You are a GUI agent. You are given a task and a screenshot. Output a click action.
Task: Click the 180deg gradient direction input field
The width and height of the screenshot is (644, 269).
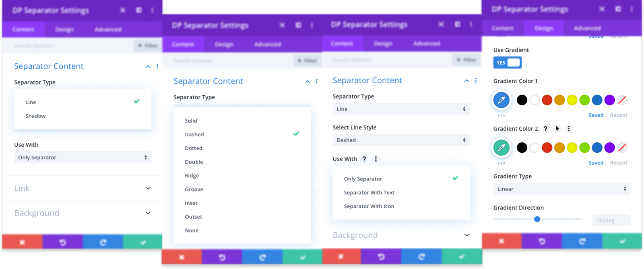tap(611, 220)
